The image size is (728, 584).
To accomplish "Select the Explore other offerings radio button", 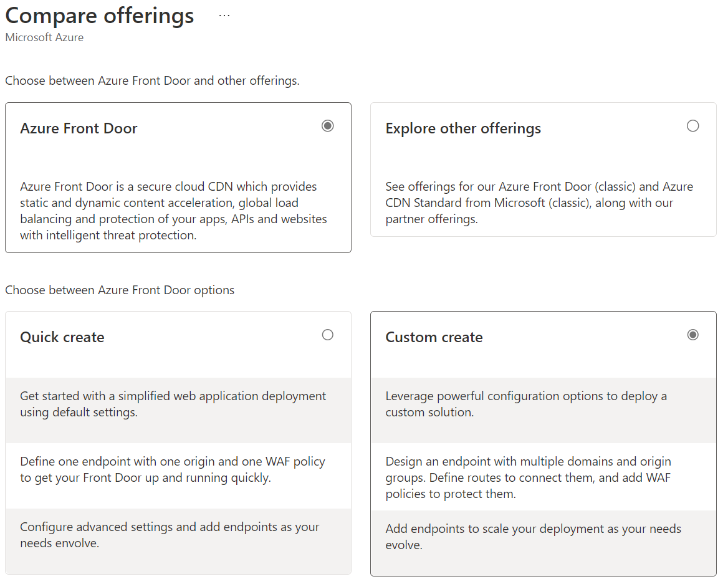I will pos(692,126).
